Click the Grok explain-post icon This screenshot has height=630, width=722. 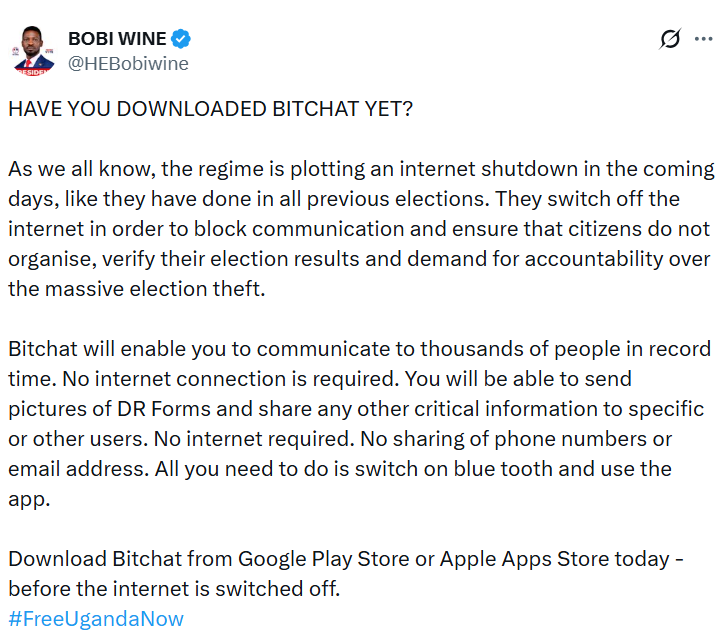tap(670, 39)
